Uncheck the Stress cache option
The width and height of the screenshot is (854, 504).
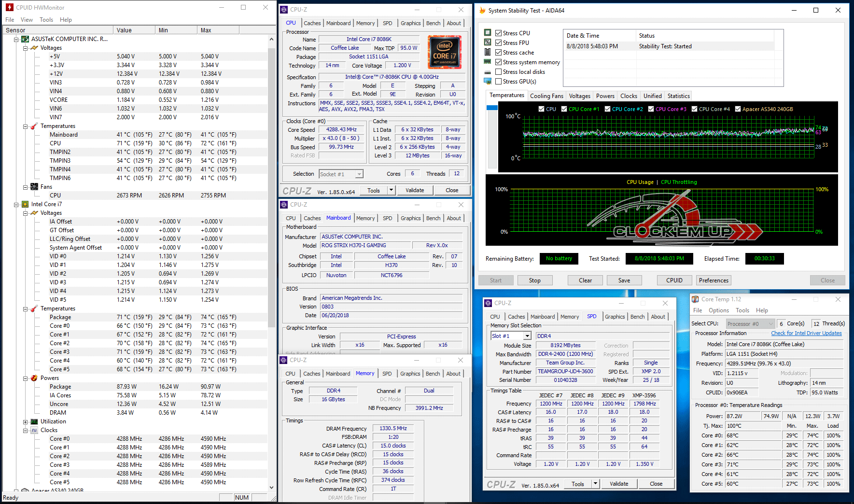[x=499, y=53]
